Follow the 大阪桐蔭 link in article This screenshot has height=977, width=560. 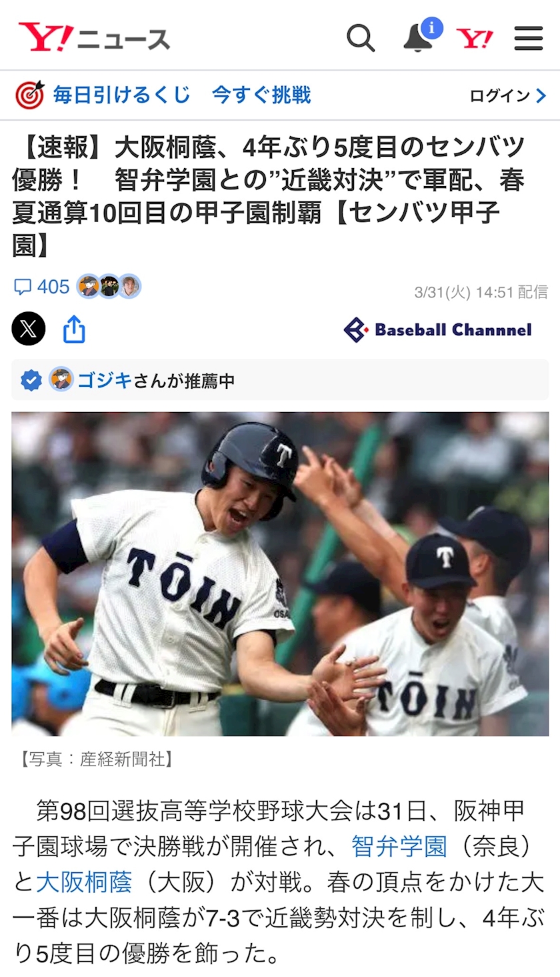[84, 882]
